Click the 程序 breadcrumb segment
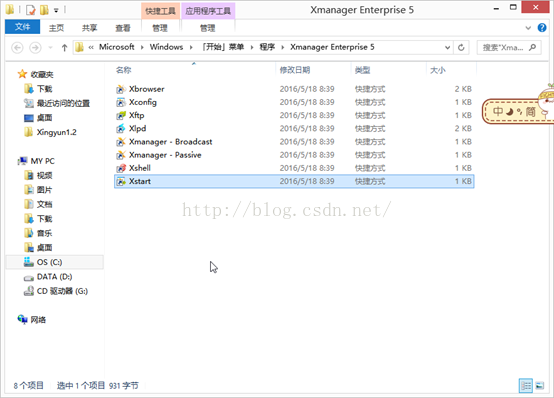This screenshot has width=554, height=398. (x=267, y=47)
